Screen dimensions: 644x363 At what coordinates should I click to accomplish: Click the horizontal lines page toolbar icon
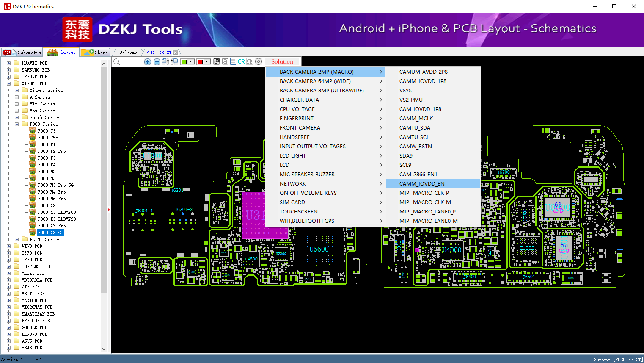pos(233,61)
